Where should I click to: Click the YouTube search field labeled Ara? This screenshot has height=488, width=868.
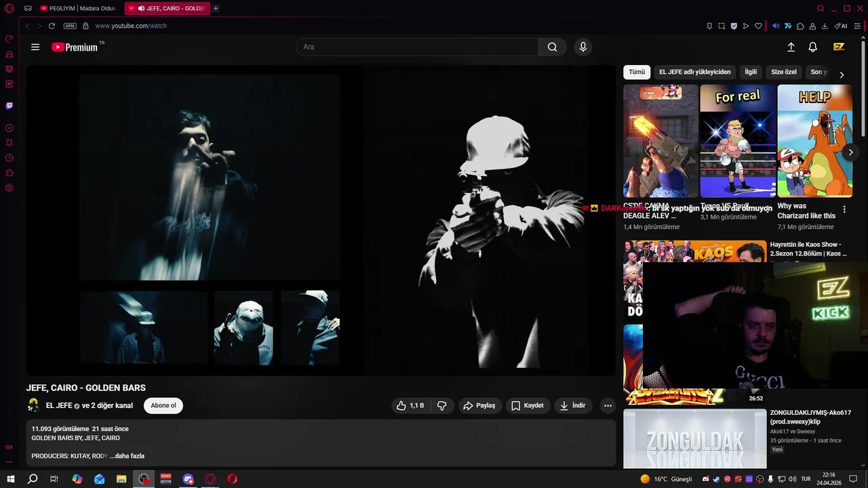click(417, 47)
